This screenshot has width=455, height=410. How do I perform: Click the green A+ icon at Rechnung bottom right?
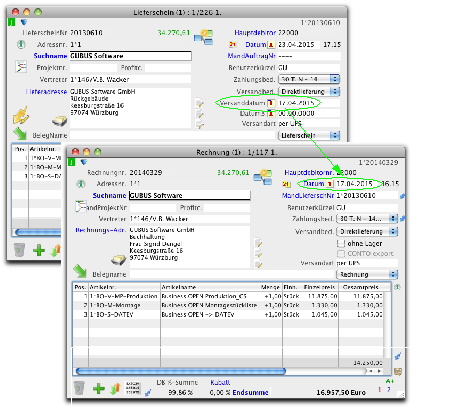[389, 381]
